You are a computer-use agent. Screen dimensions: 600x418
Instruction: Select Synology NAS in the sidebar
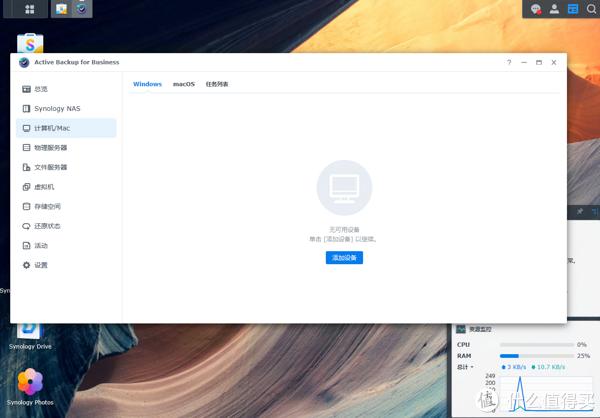coord(66,109)
